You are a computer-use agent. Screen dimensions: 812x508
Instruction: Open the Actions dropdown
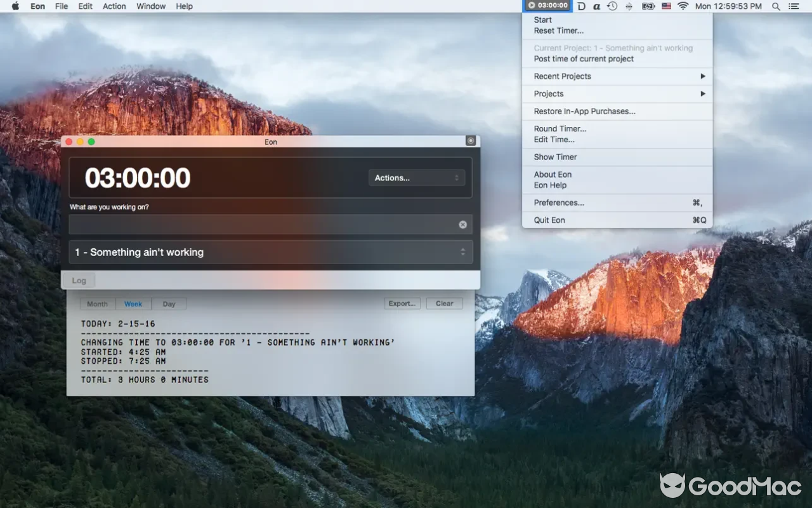point(416,178)
